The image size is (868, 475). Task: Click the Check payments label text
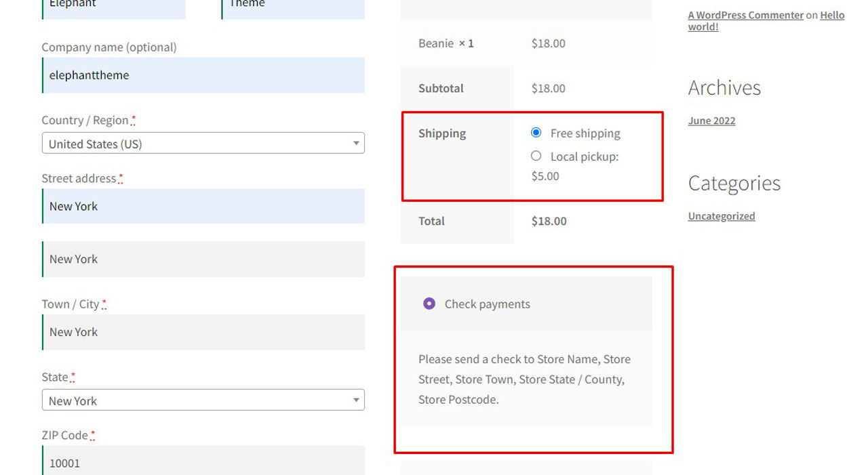[x=487, y=304]
